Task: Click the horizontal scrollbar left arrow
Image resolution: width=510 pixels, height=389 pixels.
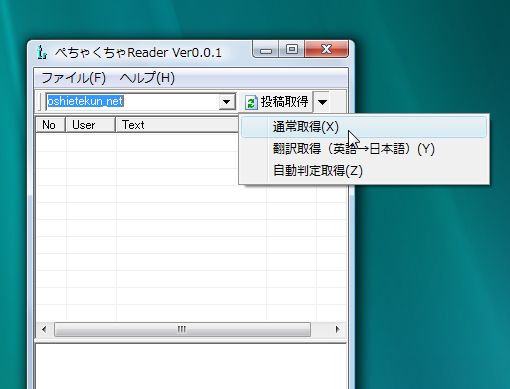Action: click(44, 329)
